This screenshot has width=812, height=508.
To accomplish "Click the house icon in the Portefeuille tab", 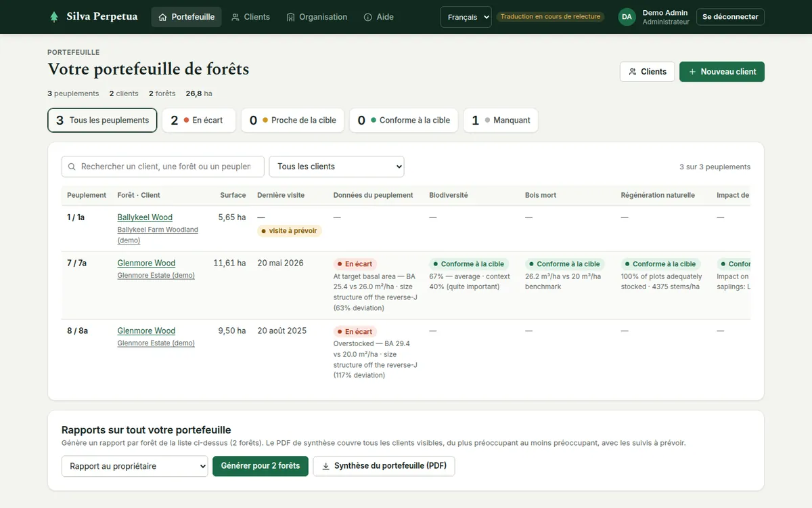I will tap(162, 17).
